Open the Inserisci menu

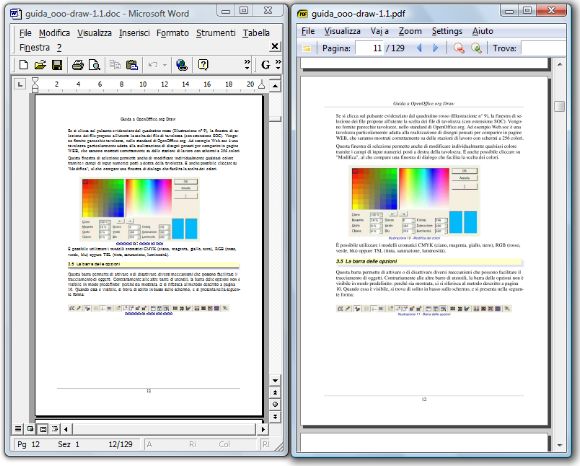click(x=134, y=33)
